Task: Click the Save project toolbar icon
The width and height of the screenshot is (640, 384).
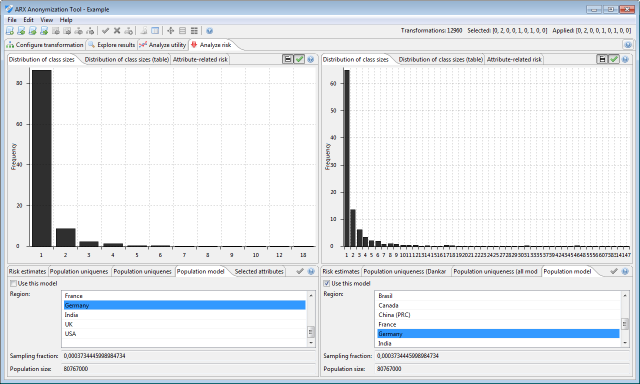Action: pos(33,31)
